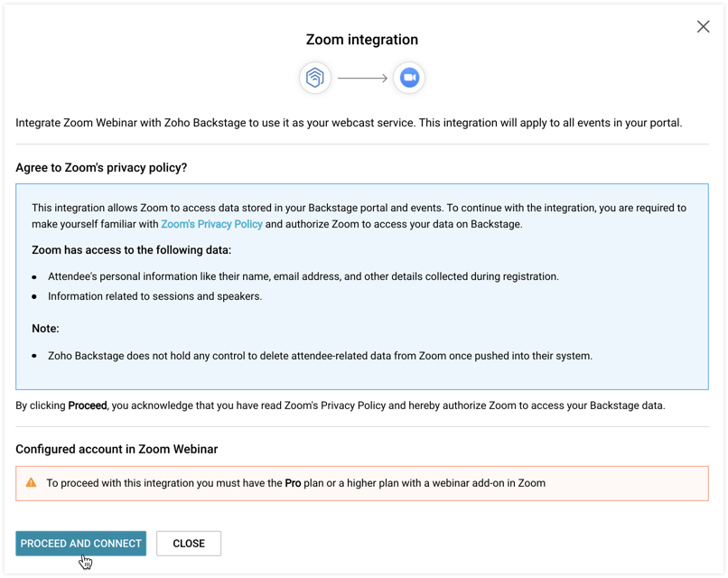Click the attendee's personal information bullet text
Image resolution: width=728 pixels, height=578 pixels.
(303, 276)
